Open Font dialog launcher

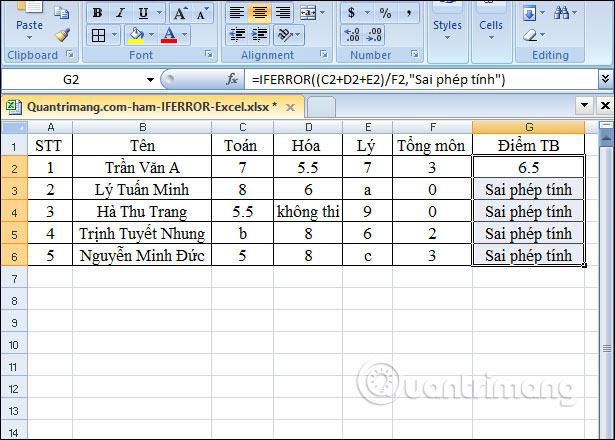click(x=209, y=54)
